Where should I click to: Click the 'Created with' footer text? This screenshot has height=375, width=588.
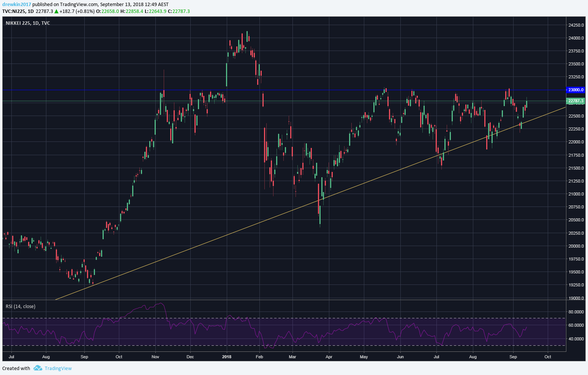pos(16,368)
